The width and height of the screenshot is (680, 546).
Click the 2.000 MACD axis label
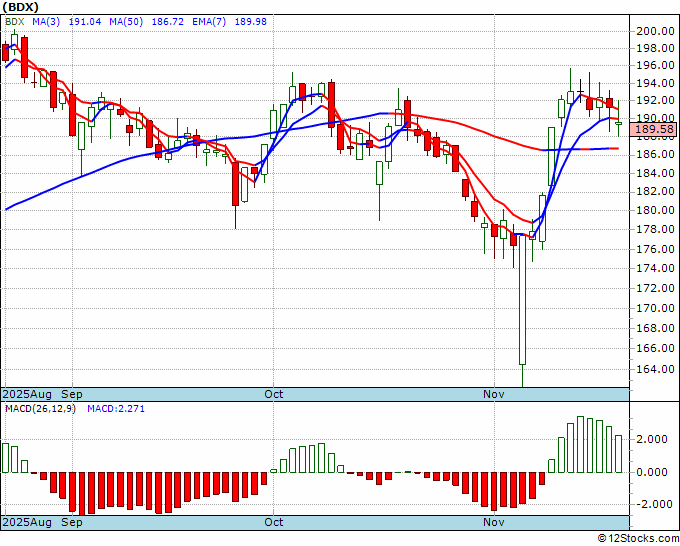pos(652,439)
